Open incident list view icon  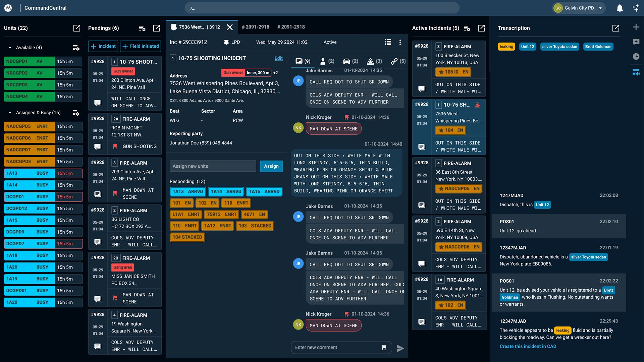(388, 42)
